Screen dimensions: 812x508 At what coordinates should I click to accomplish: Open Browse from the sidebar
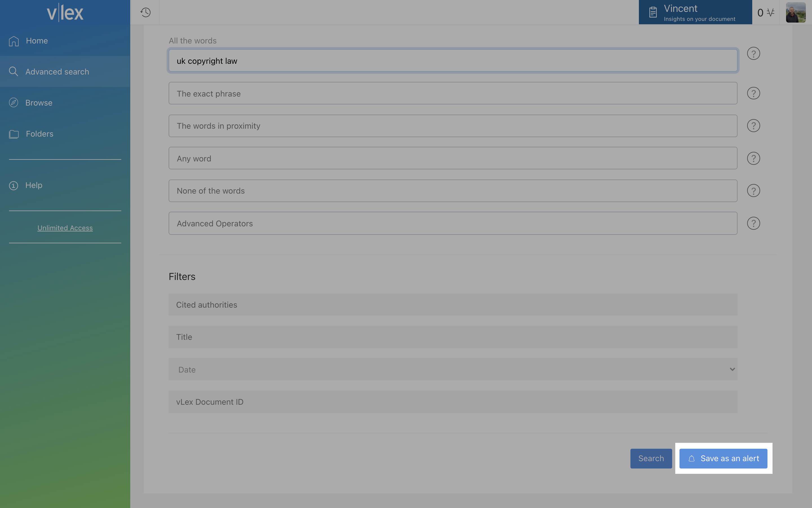[65, 102]
